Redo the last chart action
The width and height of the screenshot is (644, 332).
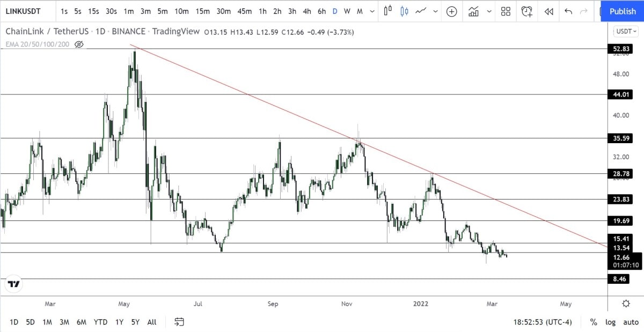pyautogui.click(x=584, y=11)
